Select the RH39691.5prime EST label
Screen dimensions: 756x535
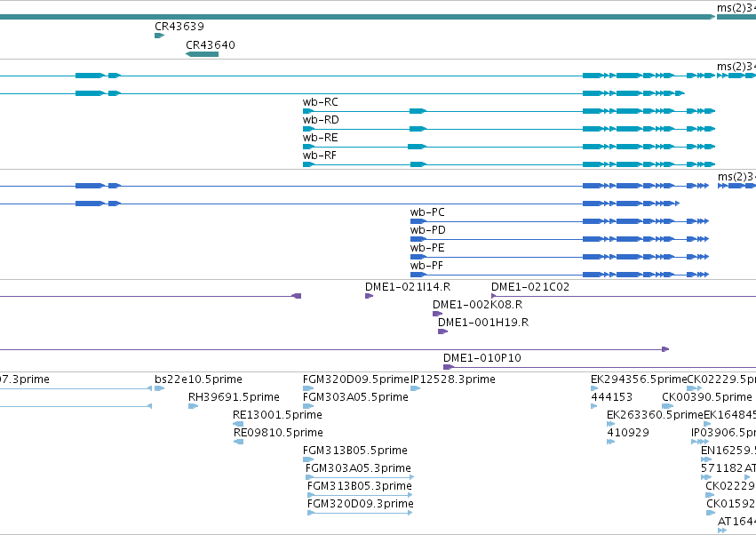click(x=234, y=397)
